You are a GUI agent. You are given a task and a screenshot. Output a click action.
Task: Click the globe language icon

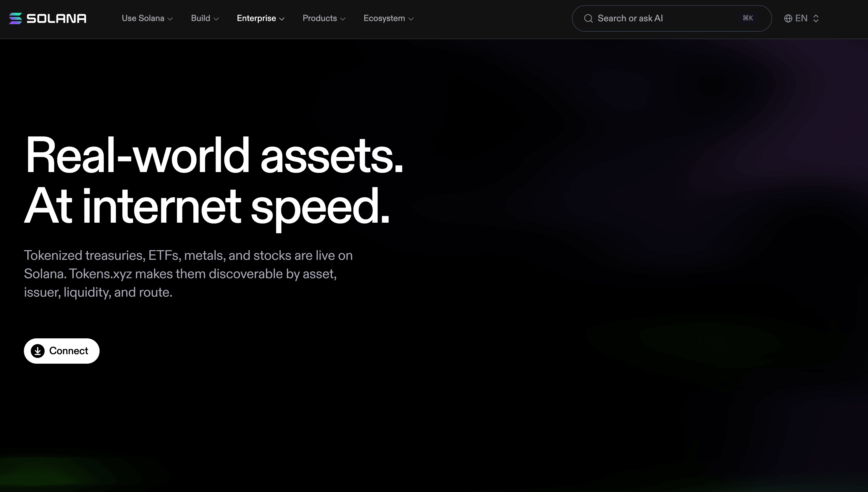(x=788, y=18)
